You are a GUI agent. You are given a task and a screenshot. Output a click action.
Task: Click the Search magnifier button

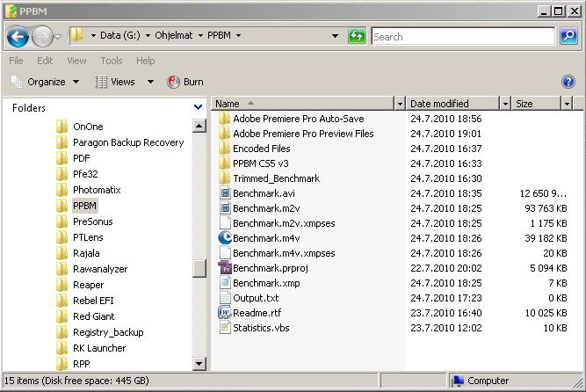(568, 36)
